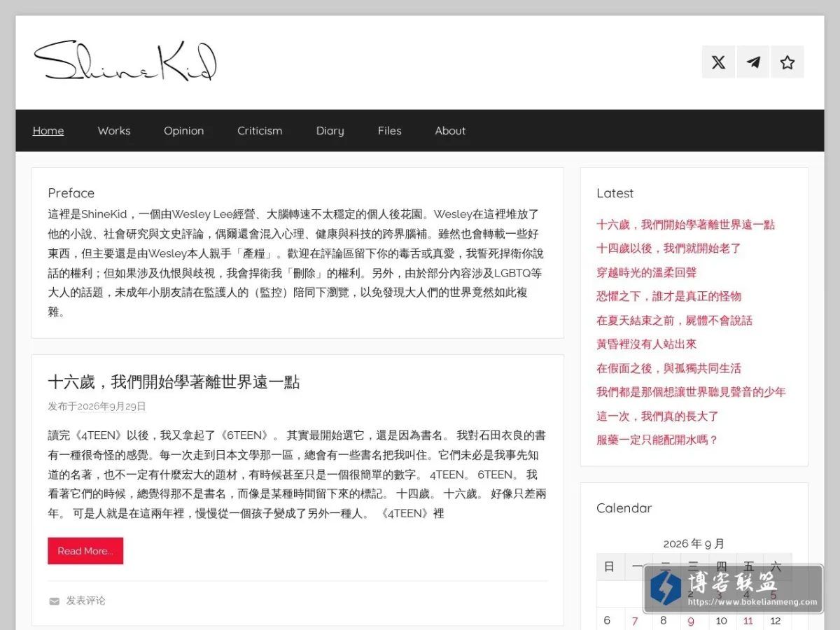Open the Telegram social icon

[x=753, y=62]
